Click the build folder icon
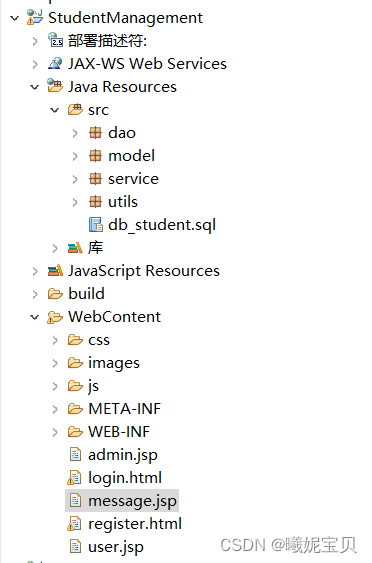 (55, 294)
